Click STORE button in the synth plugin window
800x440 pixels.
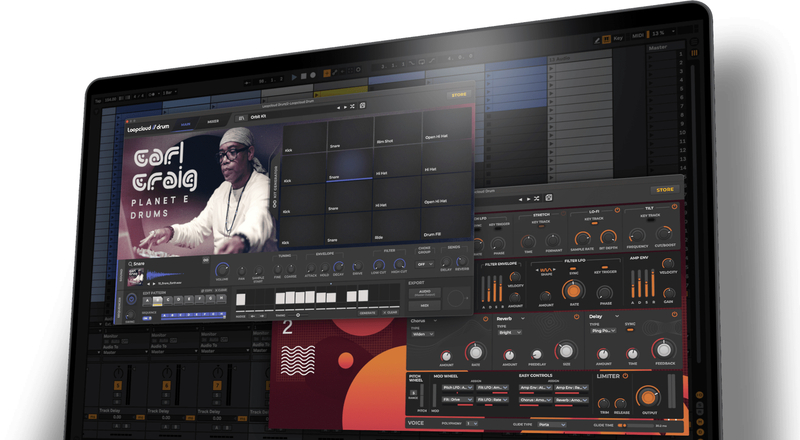pyautogui.click(x=665, y=190)
